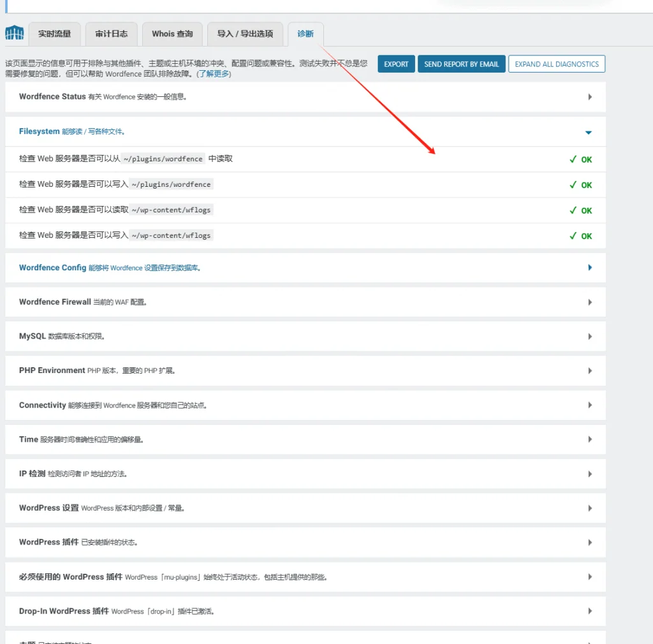This screenshot has height=644, width=653.
Task: Collapse the Filesystem section arrow
Action: (x=589, y=133)
